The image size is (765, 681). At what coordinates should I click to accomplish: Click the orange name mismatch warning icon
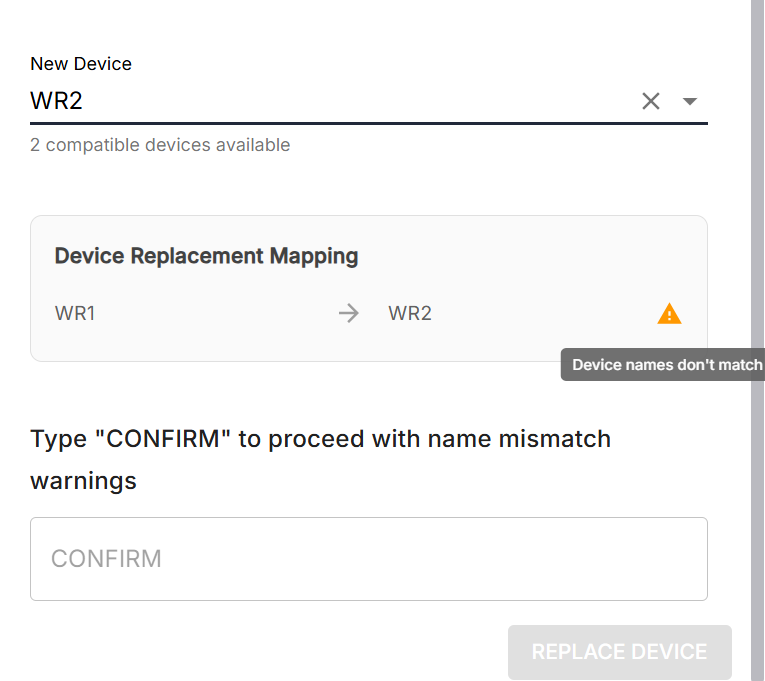[x=669, y=314]
